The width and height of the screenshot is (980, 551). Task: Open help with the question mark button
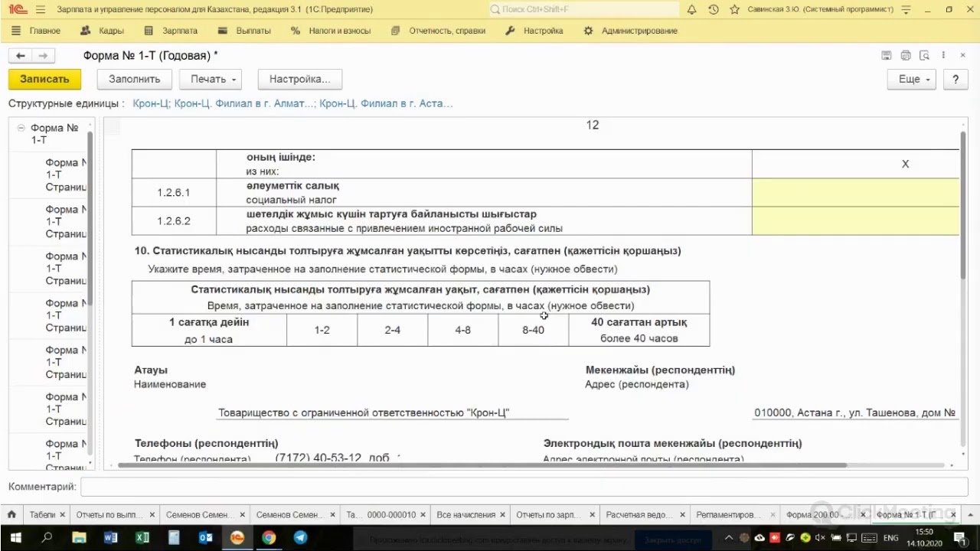(955, 79)
